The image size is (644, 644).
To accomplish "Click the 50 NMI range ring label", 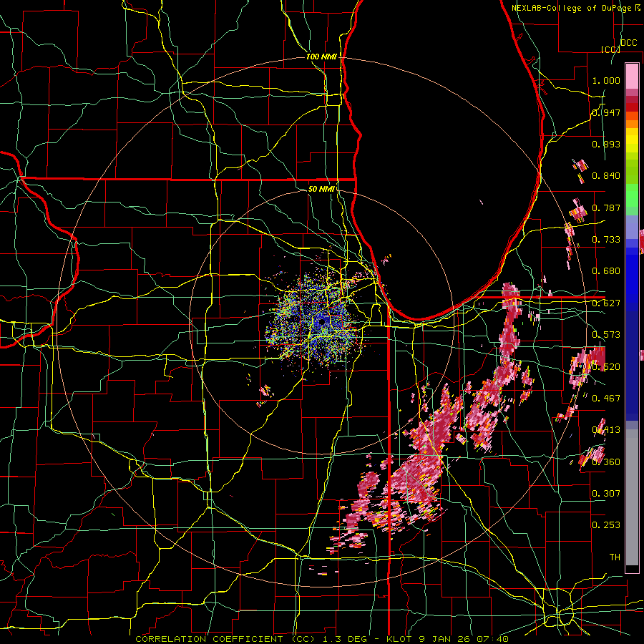I will [321, 189].
